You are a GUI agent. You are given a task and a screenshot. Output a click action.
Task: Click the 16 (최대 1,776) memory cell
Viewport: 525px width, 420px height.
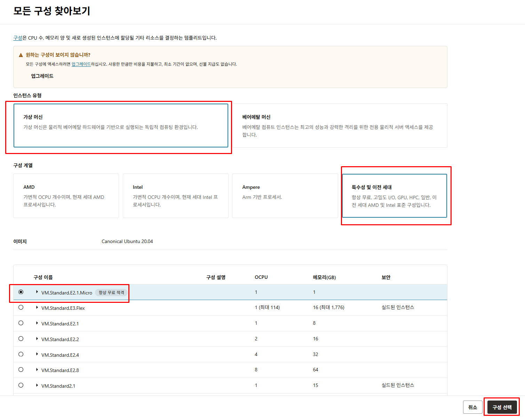click(x=329, y=307)
